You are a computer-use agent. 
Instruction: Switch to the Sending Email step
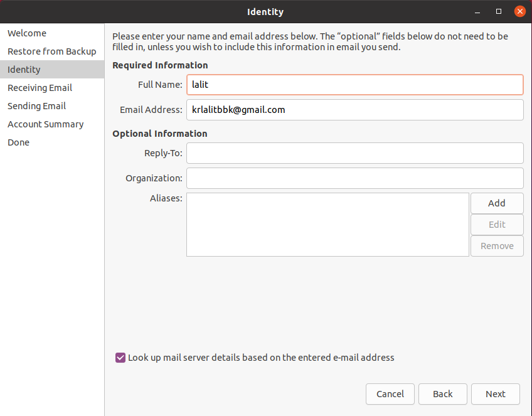[x=35, y=105]
